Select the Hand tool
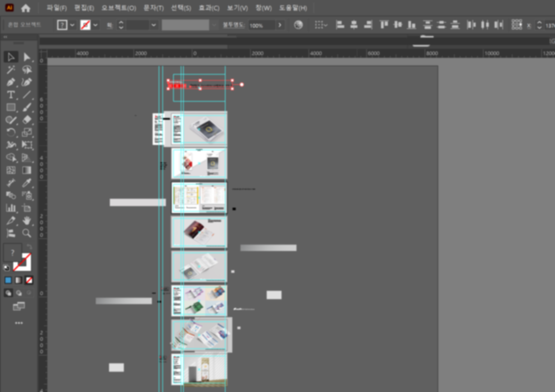 coord(27,221)
